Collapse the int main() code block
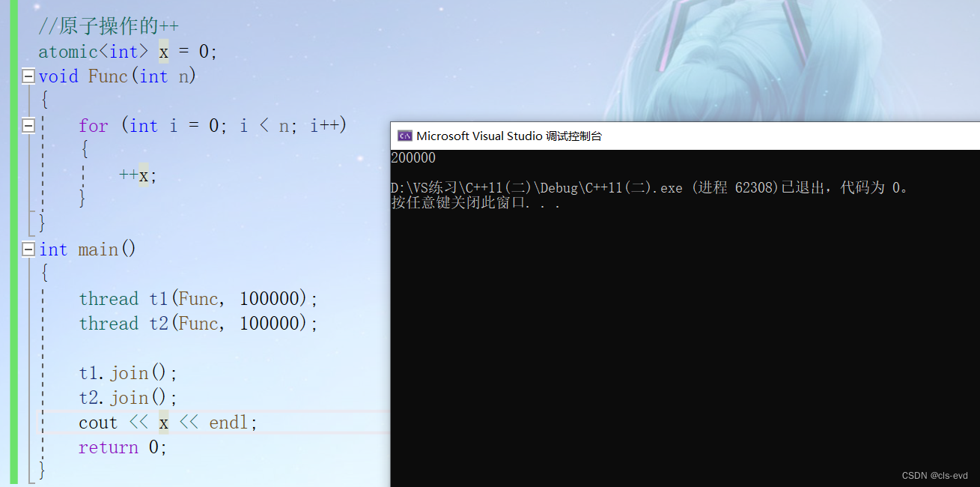The height and width of the screenshot is (487, 980). 28,249
